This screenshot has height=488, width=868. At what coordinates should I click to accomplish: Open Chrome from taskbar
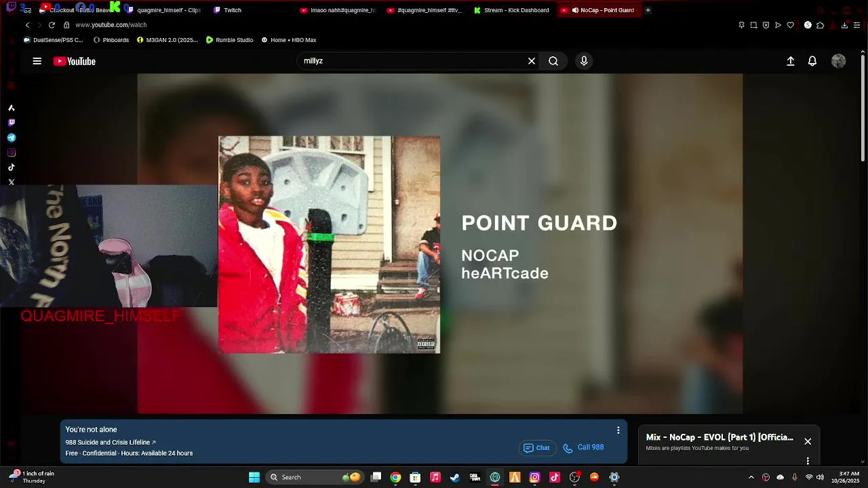(395, 477)
